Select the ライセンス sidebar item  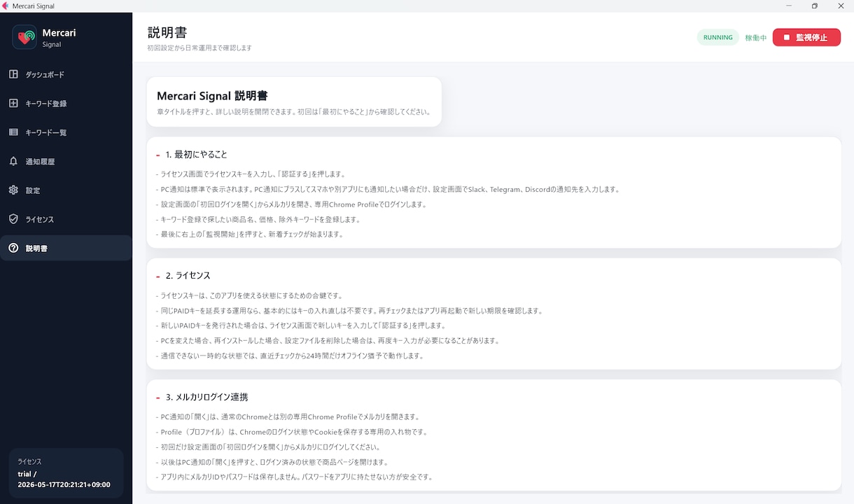point(66,219)
